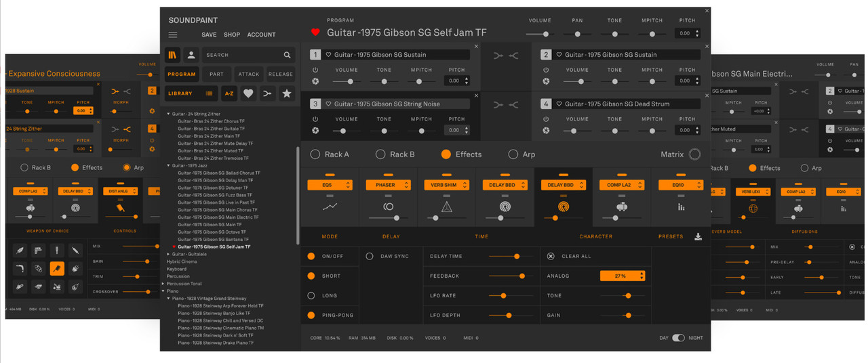Open the ATTACK tab
The height and width of the screenshot is (363, 868).
(249, 74)
